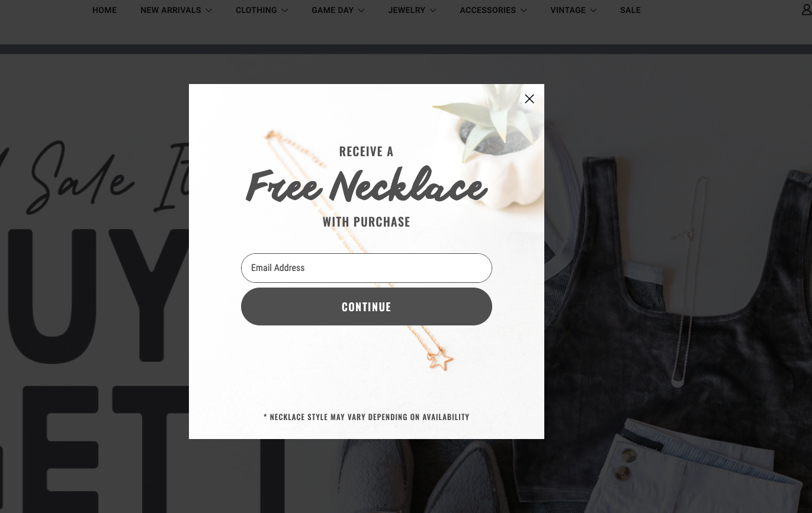Expand the New Arrivals chevron arrow
This screenshot has height=513, width=812.
[x=208, y=11]
